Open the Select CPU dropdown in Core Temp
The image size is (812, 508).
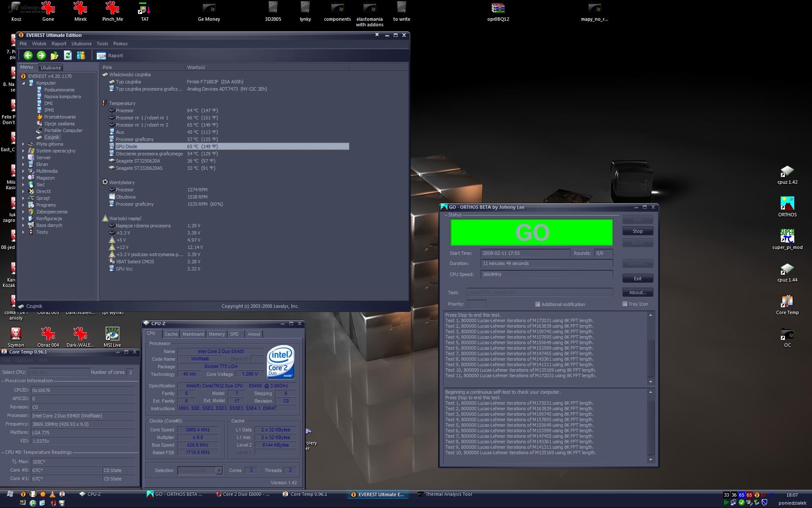point(59,372)
